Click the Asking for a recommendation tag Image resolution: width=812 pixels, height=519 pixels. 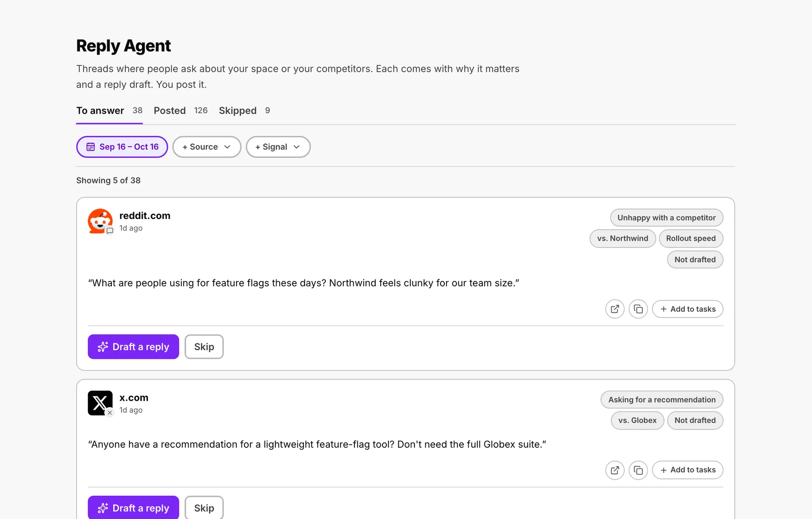662,399
